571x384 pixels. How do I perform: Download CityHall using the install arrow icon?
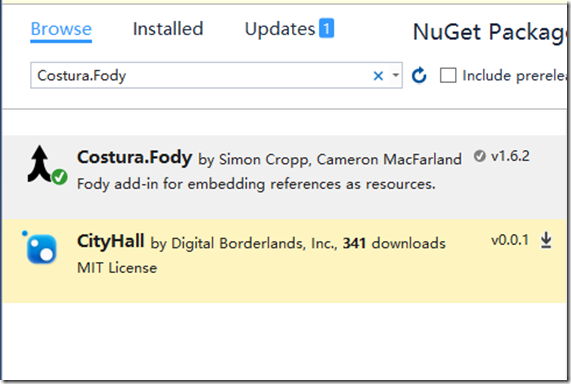(x=546, y=240)
